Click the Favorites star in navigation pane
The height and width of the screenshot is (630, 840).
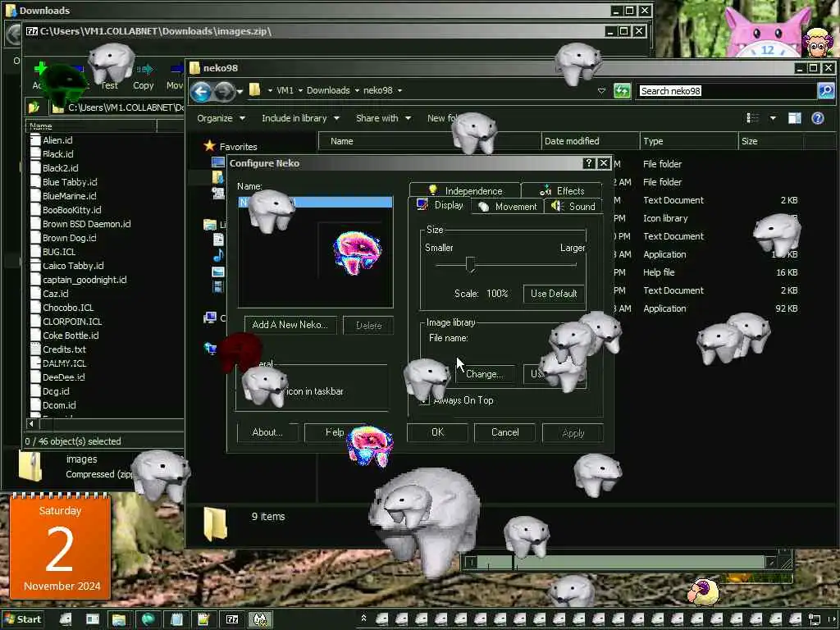pos(209,146)
